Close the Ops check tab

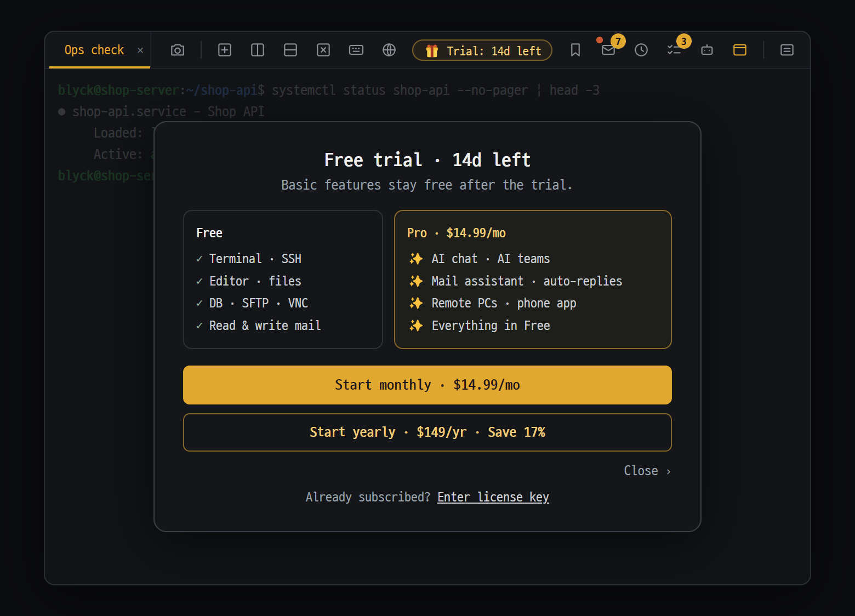pyautogui.click(x=140, y=50)
